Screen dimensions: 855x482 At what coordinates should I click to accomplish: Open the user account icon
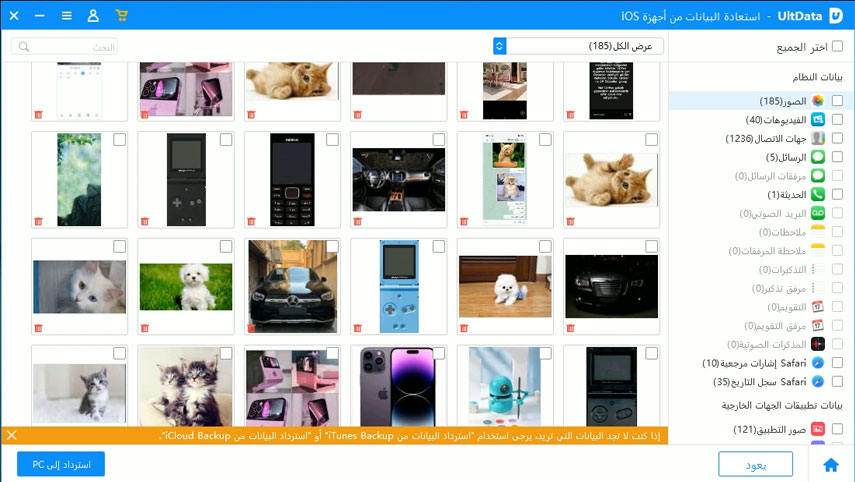(93, 16)
